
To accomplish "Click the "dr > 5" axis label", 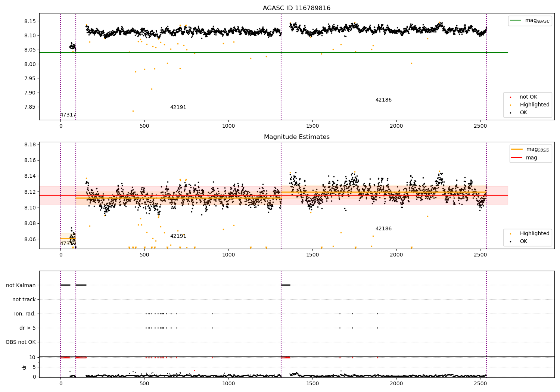I will coord(28,328).
